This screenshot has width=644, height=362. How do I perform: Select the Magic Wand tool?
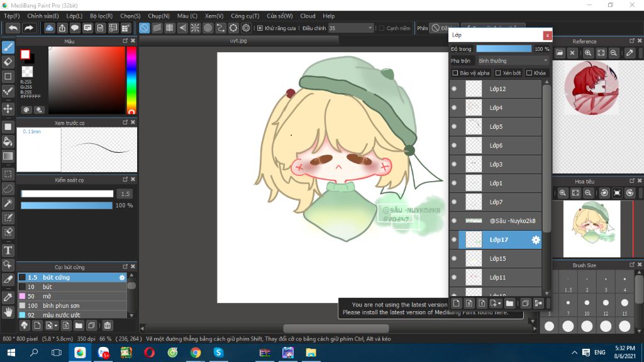pyautogui.click(x=8, y=203)
